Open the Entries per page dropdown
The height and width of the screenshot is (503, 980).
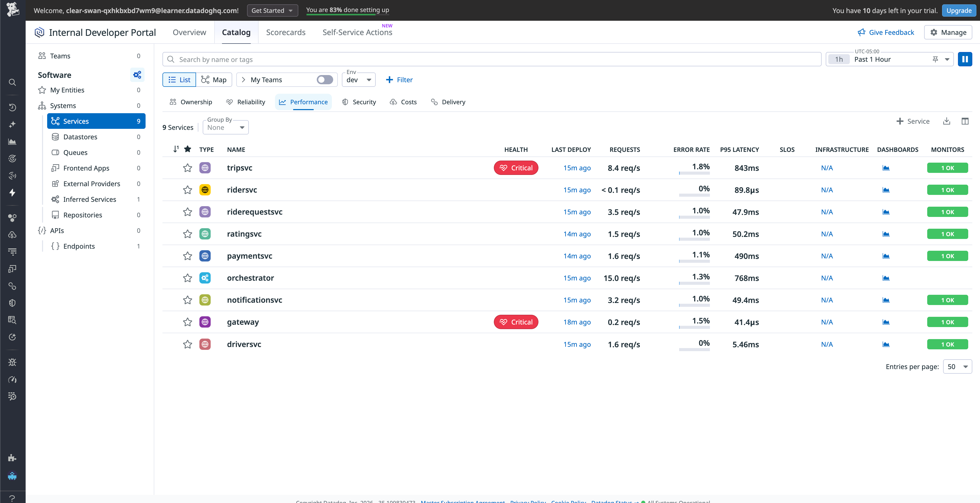pyautogui.click(x=957, y=366)
